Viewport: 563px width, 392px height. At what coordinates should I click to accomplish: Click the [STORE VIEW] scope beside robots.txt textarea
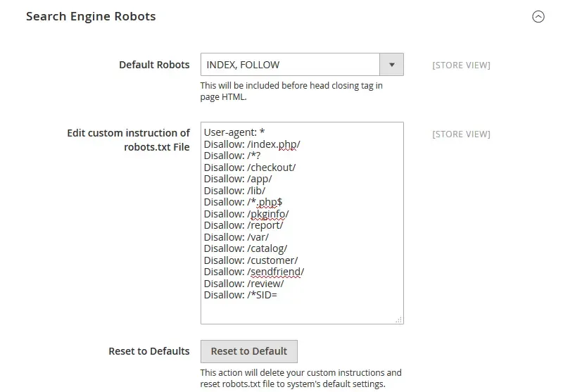pyautogui.click(x=461, y=134)
